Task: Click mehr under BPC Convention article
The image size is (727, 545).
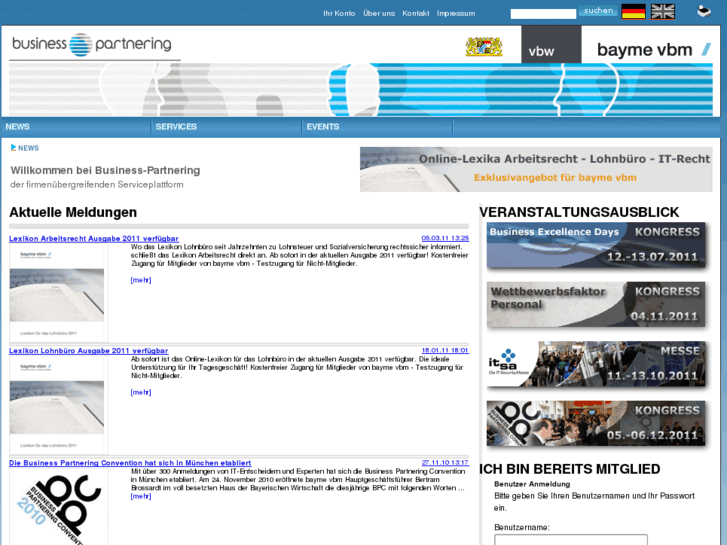Action: (141, 496)
